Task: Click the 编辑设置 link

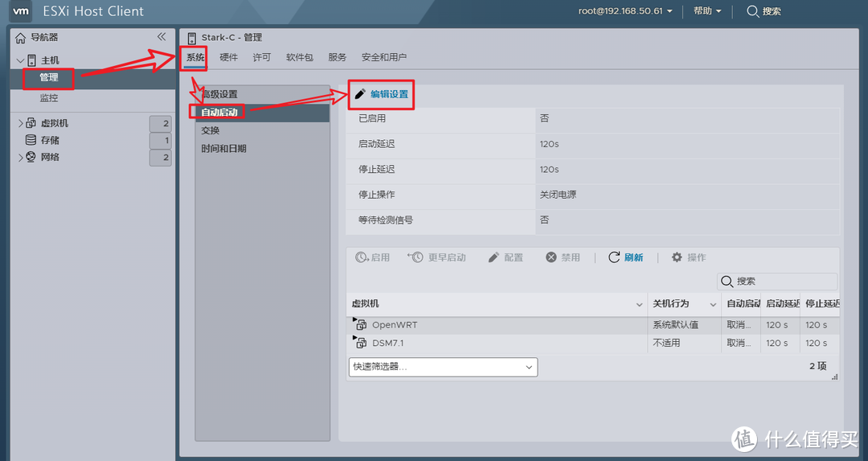Action: (390, 94)
